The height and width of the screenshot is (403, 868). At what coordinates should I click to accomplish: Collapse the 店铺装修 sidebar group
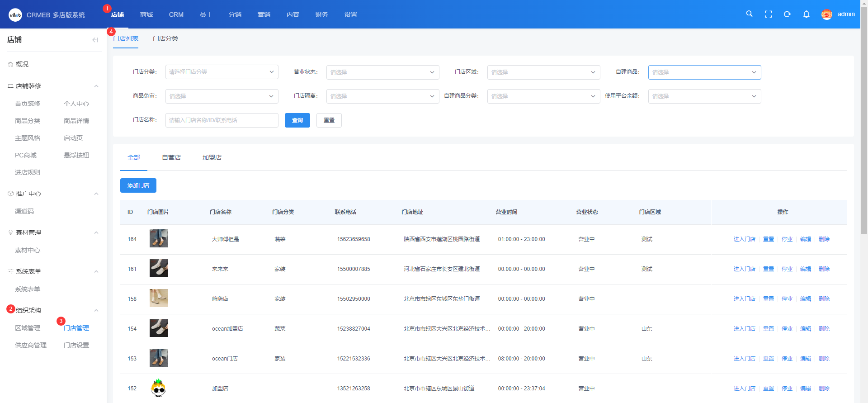[x=96, y=86]
